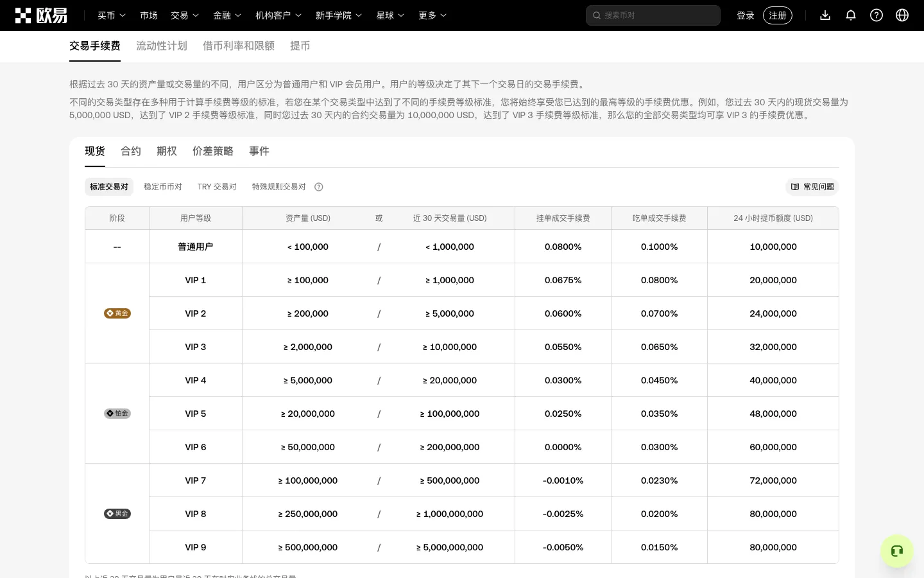Choose the 稳定币币对 filter
Viewport: 924px width, 578px height.
[163, 187]
